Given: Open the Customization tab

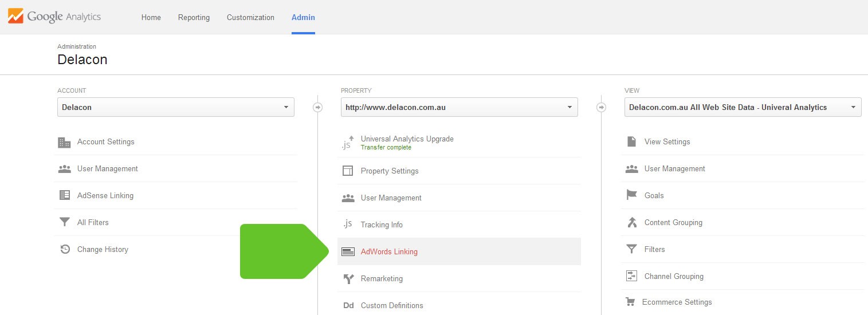Looking at the screenshot, I should pos(250,17).
